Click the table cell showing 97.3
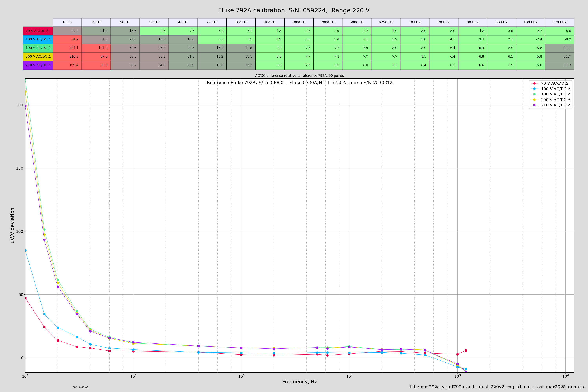The height and width of the screenshot is (392, 588). (96, 57)
